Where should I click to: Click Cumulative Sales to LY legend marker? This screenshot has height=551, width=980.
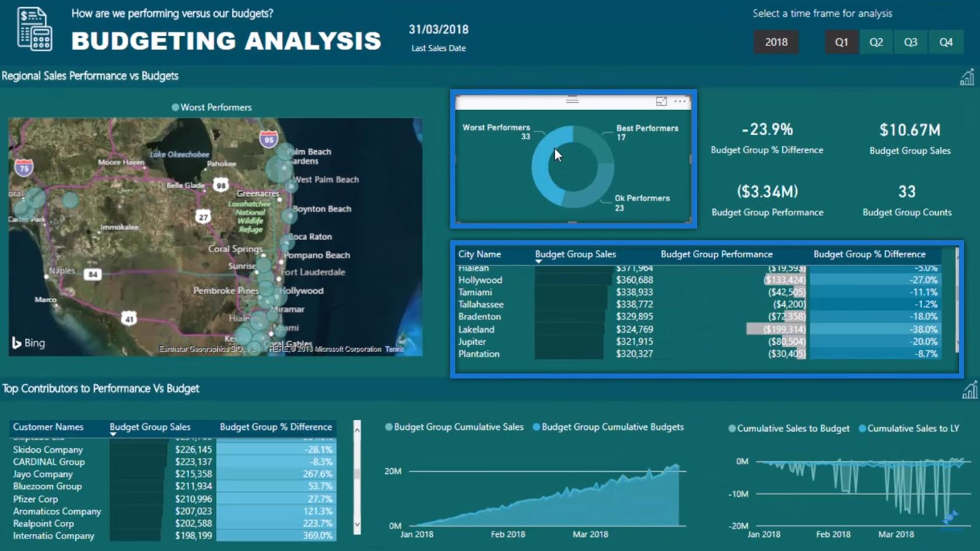862,429
